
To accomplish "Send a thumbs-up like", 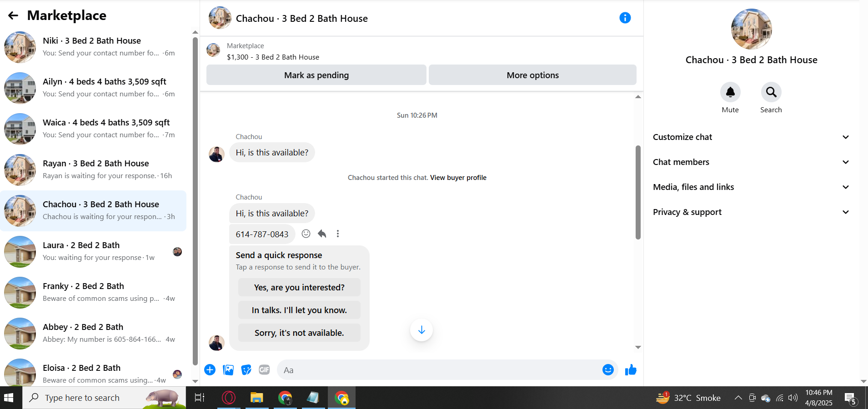I will pos(631,370).
